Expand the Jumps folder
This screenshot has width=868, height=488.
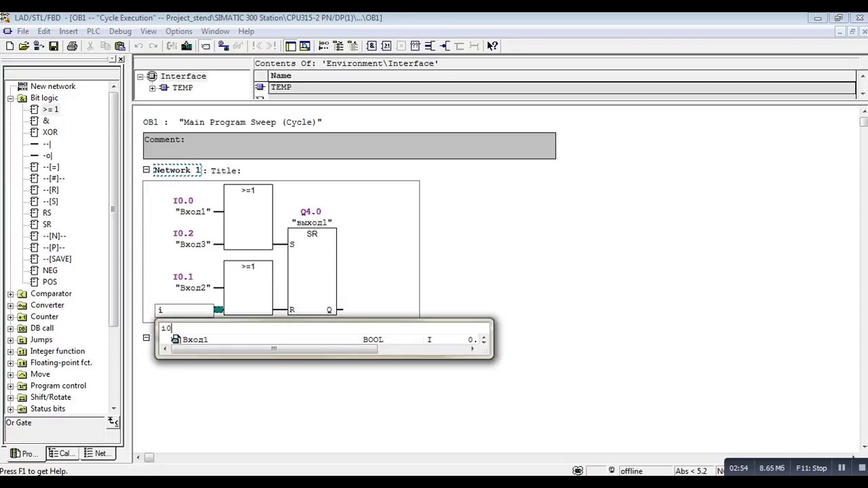tap(11, 340)
